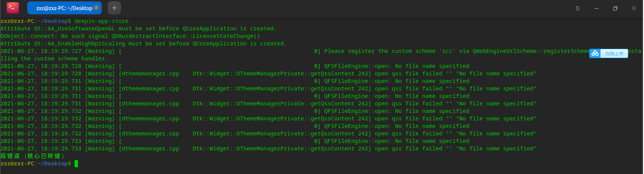The height and width of the screenshot is (174, 644).
Task: Click the 18:19:29.727 warning timestamp
Action: (x=61, y=51)
